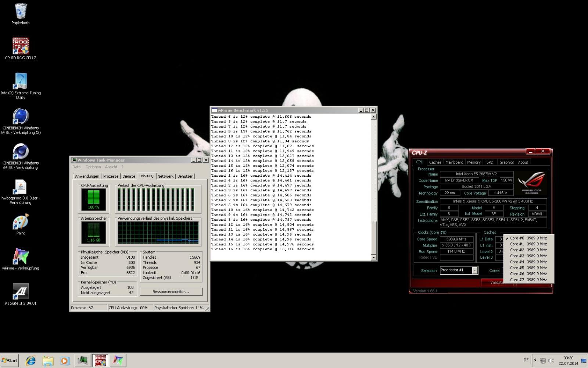This screenshot has height=368, width=588.
Task: Launch AI Suite II 2.04.01 icon
Action: (x=21, y=294)
